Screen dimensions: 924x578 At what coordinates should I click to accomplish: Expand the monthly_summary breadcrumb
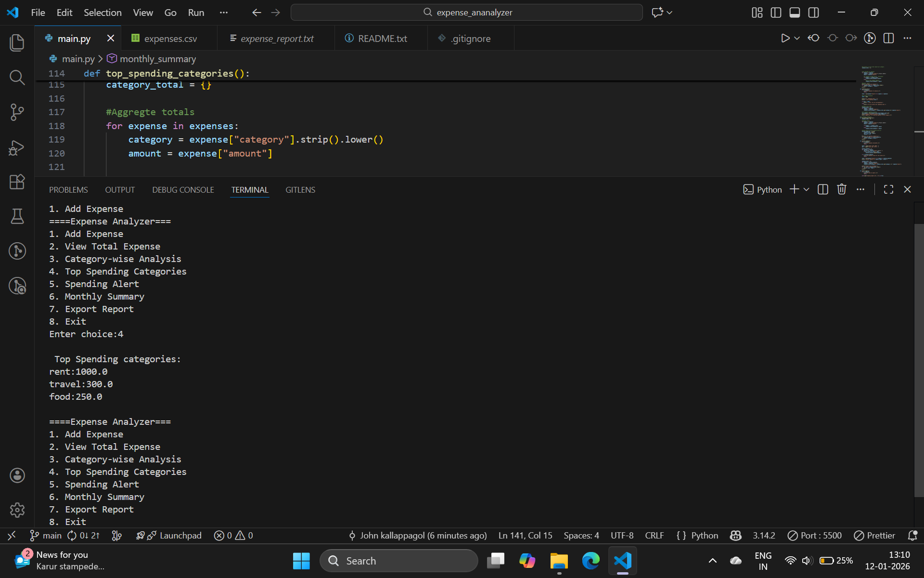158,59
